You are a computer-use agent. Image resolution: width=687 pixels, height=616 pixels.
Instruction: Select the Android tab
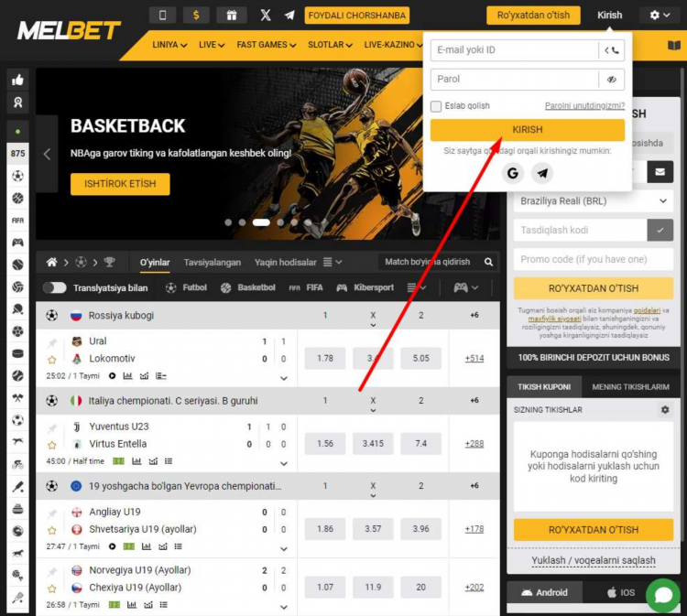[545, 592]
